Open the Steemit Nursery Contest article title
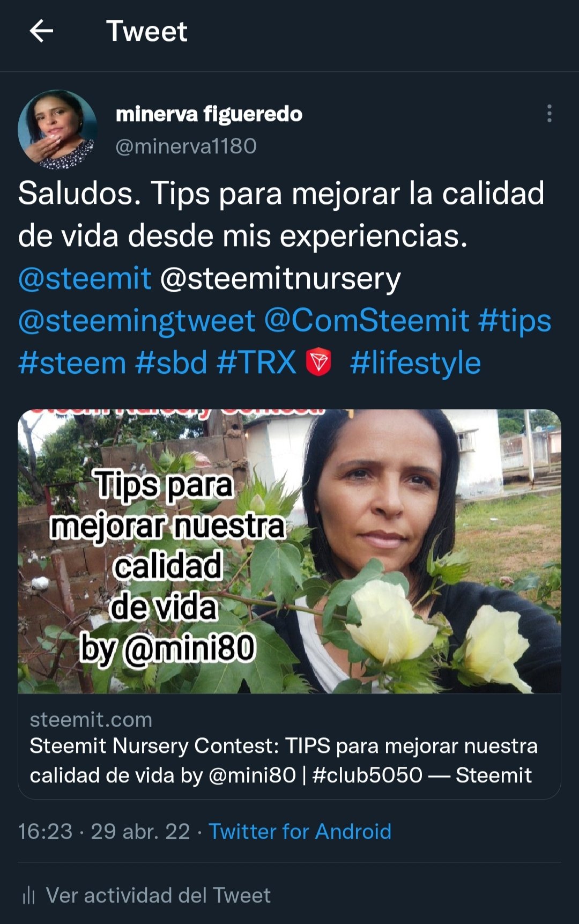This screenshot has width=579, height=924. pos(284,760)
